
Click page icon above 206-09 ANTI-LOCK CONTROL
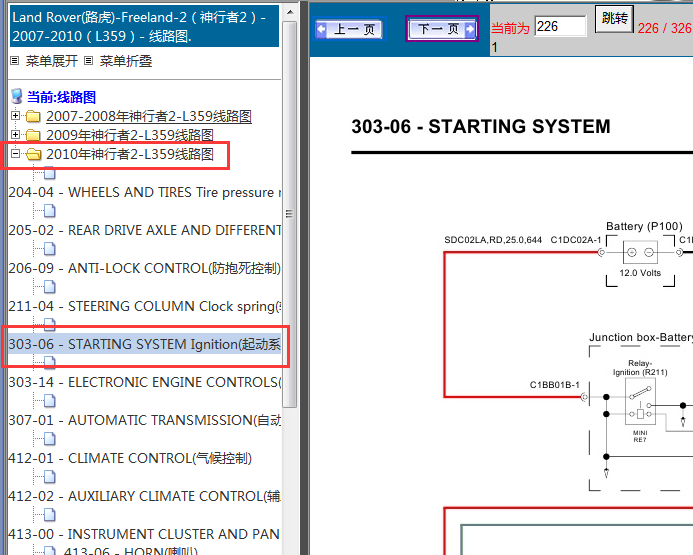[x=50, y=249]
